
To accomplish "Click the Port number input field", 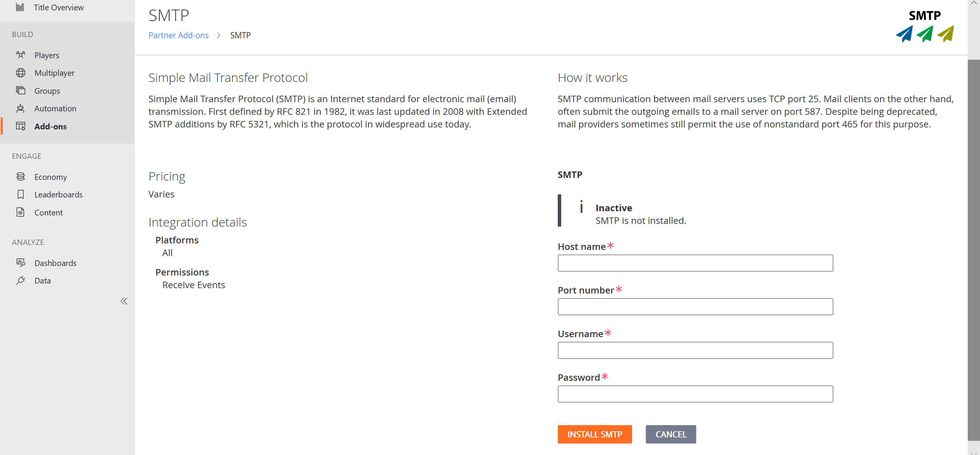I will pos(696,306).
